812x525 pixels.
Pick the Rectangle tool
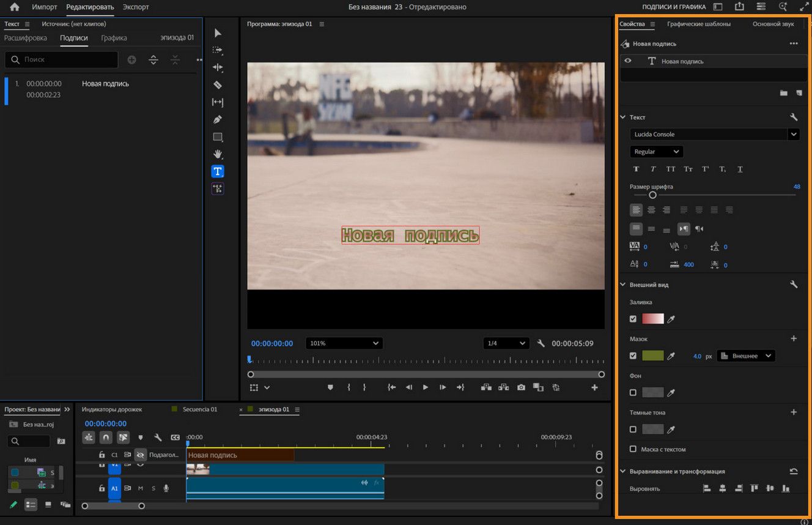(218, 136)
